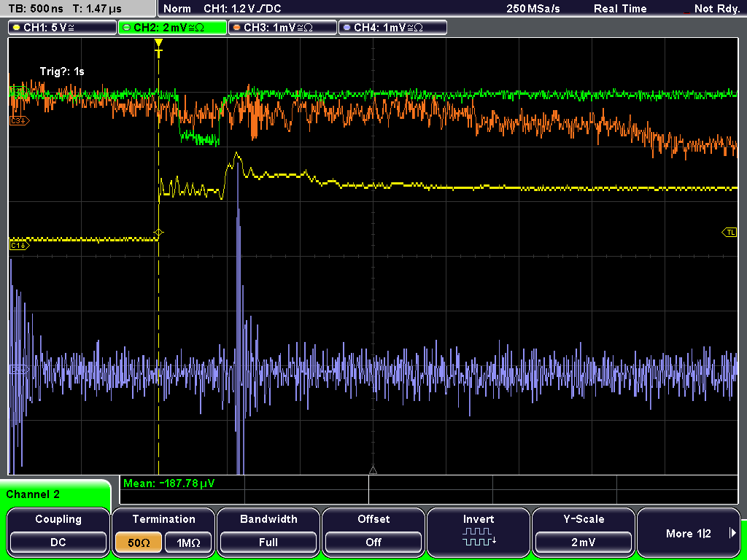Click the orange CH3 color dot
This screenshot has width=747, height=560.
tap(237, 28)
